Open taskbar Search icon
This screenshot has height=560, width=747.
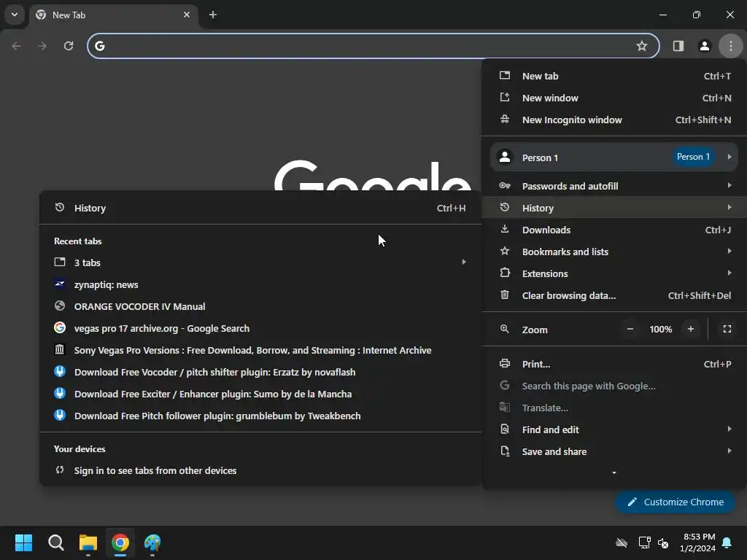tap(55, 542)
